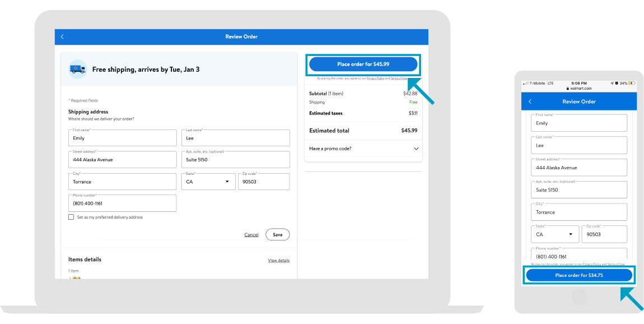
Task: Click the Cancel link in shipping form
Action: 251,235
